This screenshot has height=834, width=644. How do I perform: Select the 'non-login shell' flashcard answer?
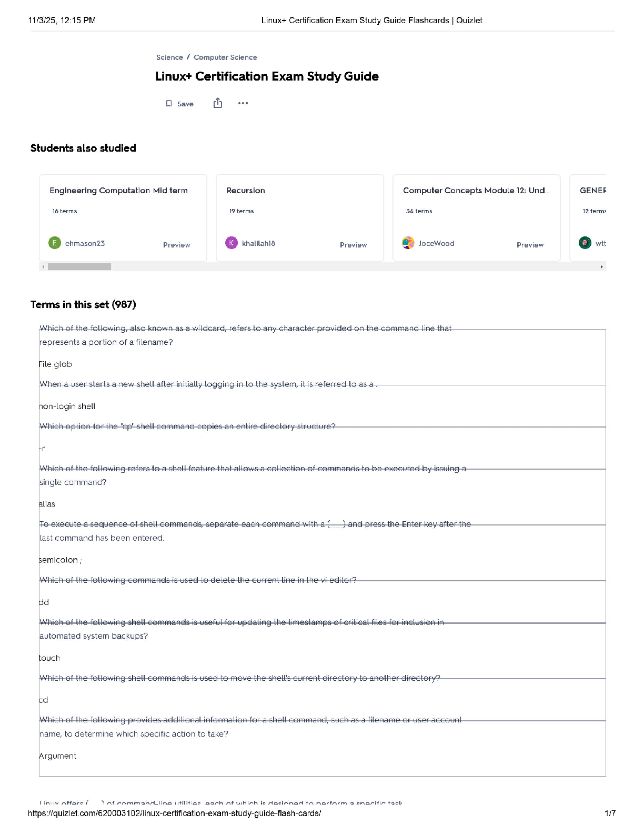point(67,406)
